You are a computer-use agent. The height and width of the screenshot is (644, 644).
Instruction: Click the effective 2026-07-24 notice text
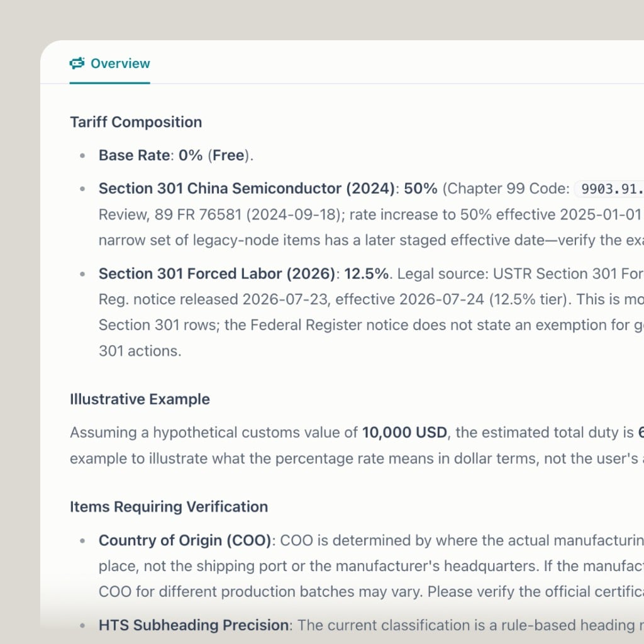point(409,299)
